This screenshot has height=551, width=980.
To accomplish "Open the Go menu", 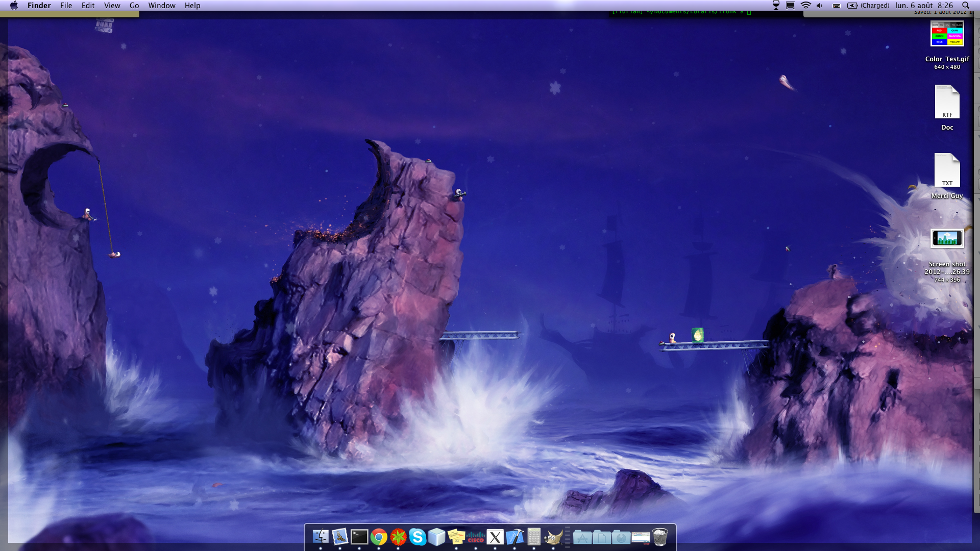I will (x=134, y=6).
